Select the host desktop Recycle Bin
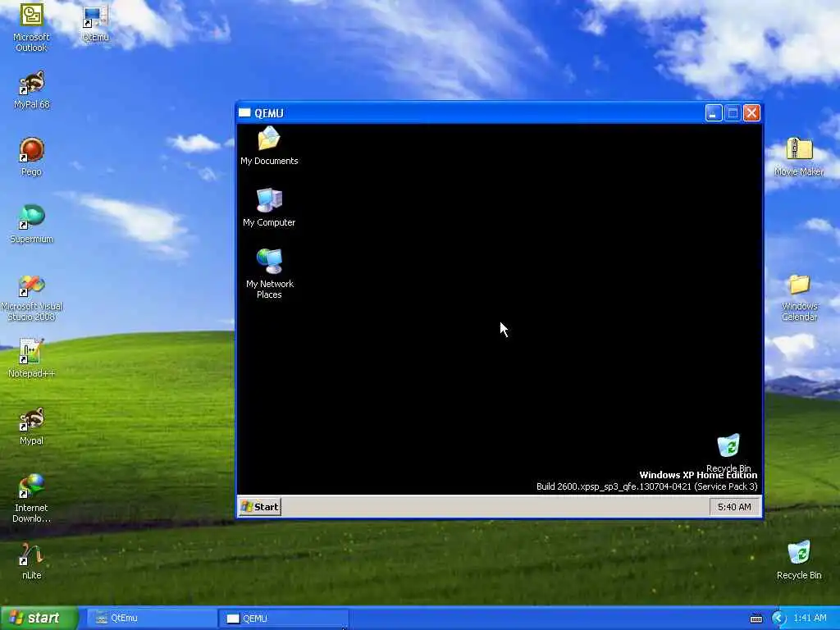840x630 pixels. pos(799,560)
